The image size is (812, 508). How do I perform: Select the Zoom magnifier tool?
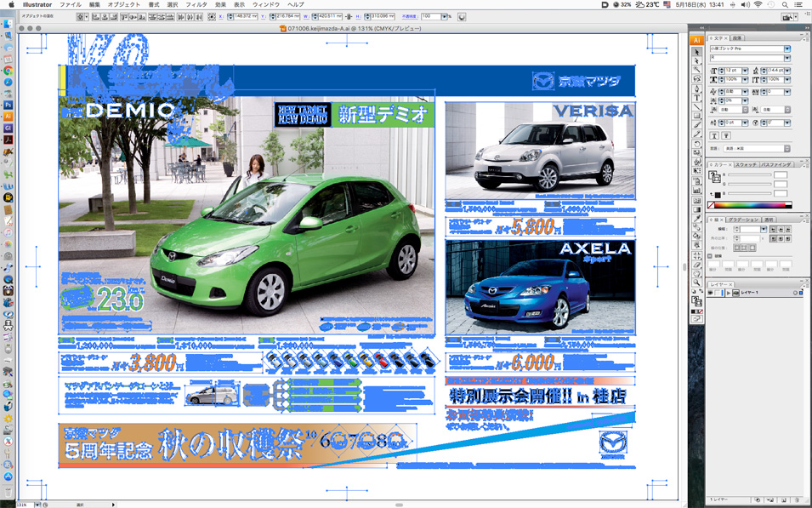(696, 283)
